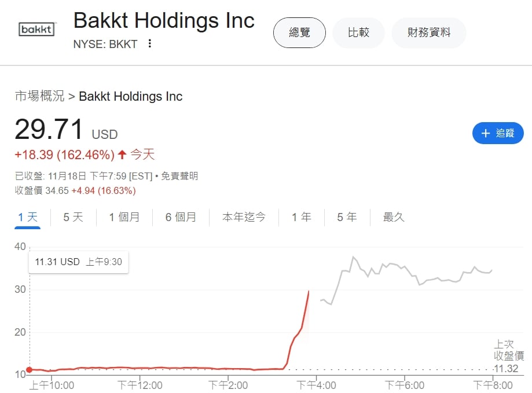Select the 最久 max range
532x393 pixels.
(x=394, y=217)
